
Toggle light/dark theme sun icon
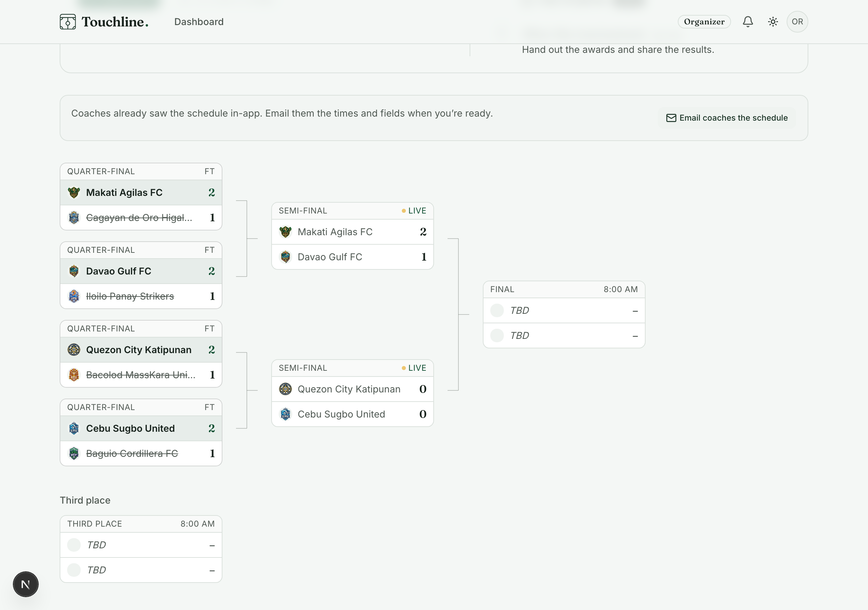point(773,22)
